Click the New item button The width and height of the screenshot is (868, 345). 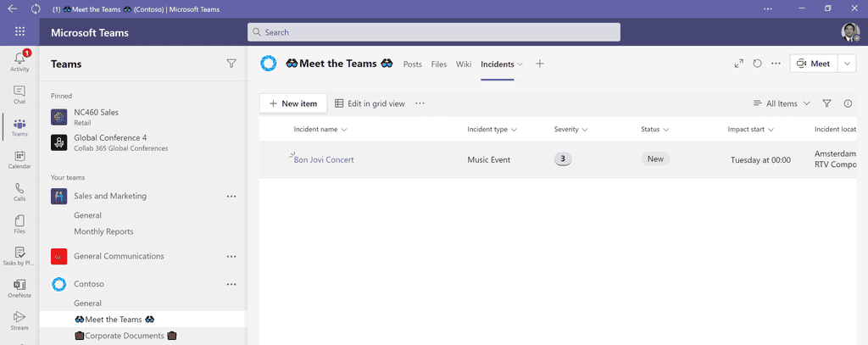click(x=292, y=103)
